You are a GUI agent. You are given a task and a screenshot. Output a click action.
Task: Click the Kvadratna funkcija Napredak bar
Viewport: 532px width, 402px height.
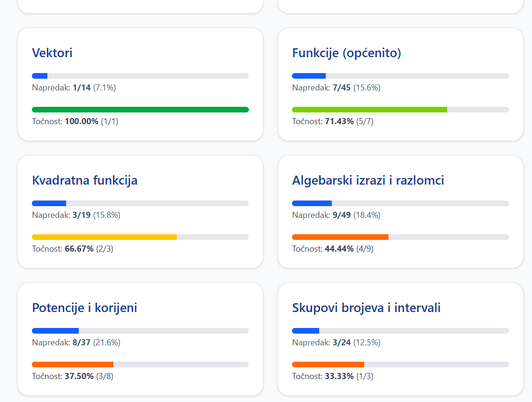[x=140, y=203]
